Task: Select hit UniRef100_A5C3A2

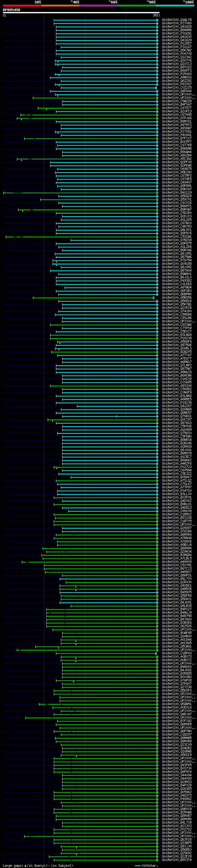Action: (x=176, y=159)
